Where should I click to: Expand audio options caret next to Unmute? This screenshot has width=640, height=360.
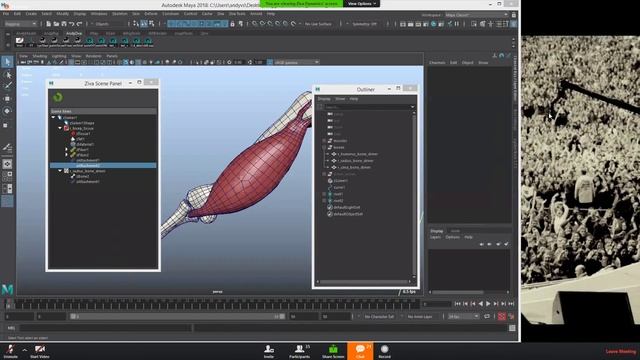pyautogui.click(x=24, y=350)
